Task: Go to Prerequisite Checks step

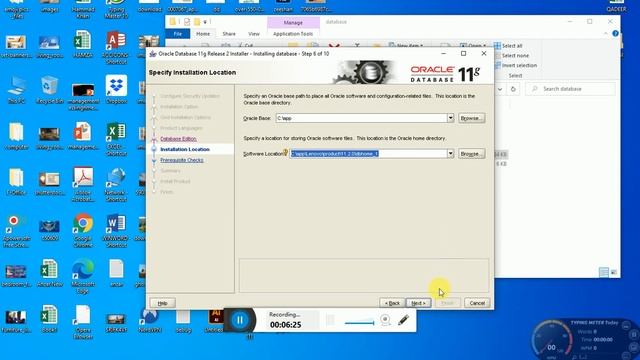Action: click(x=182, y=160)
